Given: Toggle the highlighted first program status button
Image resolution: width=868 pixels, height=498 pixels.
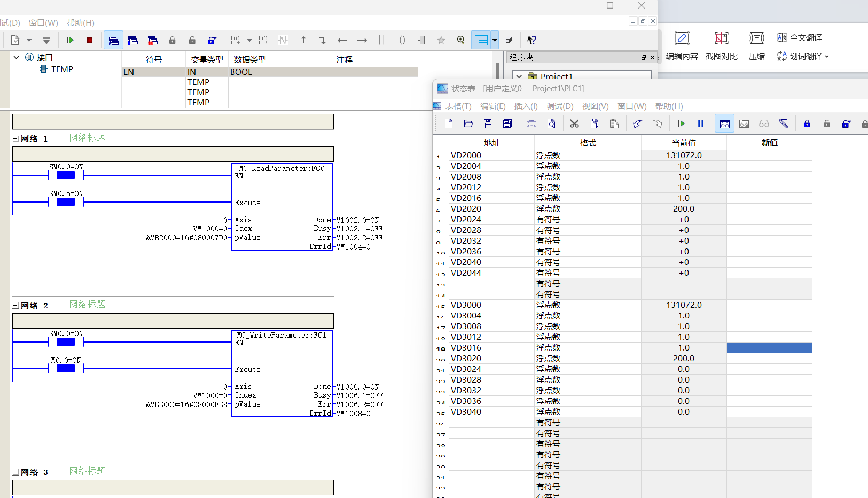Looking at the screenshot, I should 113,40.
